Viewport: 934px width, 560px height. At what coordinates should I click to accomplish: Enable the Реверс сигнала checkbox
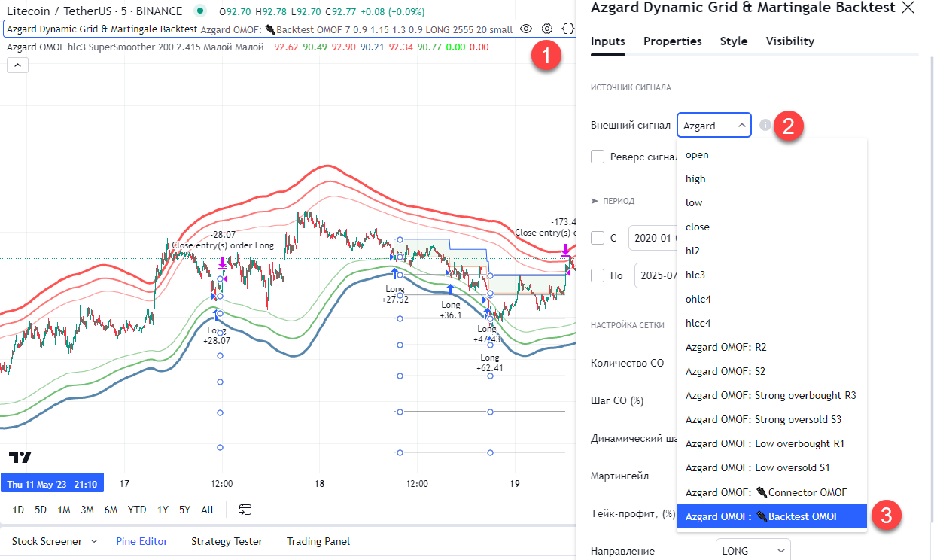[x=598, y=157]
